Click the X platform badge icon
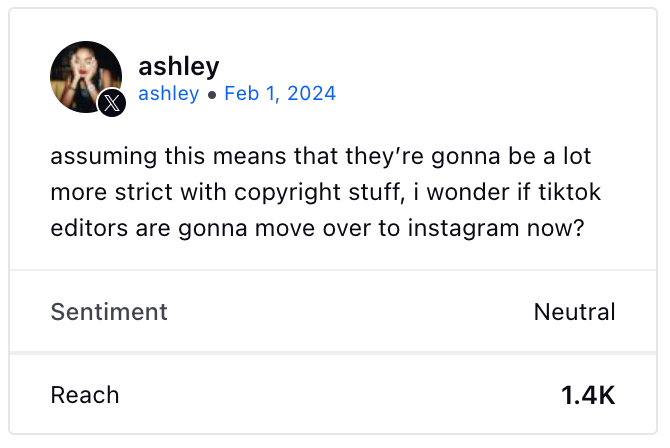The height and width of the screenshot is (448, 670). [112, 103]
